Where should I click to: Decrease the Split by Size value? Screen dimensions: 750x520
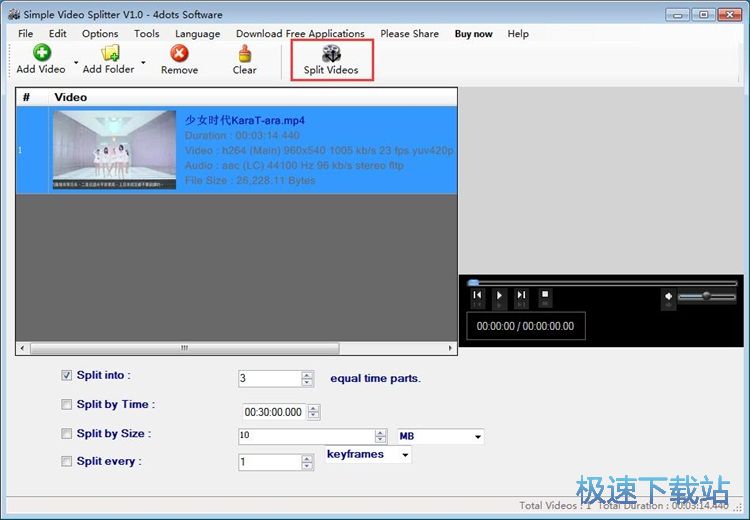[380, 440]
